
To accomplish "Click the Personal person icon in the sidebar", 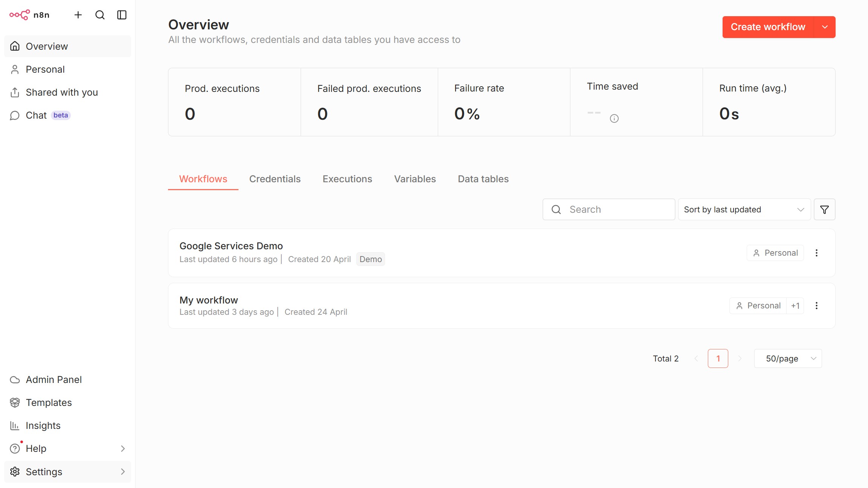I will 15,69.
